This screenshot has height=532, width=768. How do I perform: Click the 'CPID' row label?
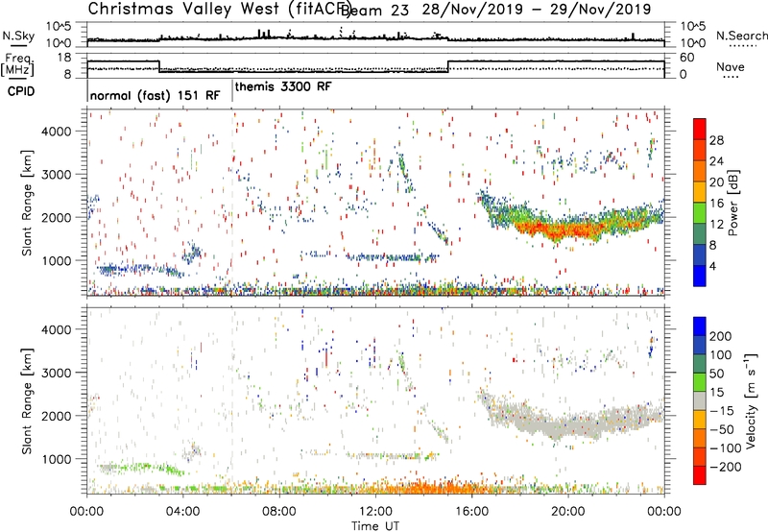(x=21, y=91)
